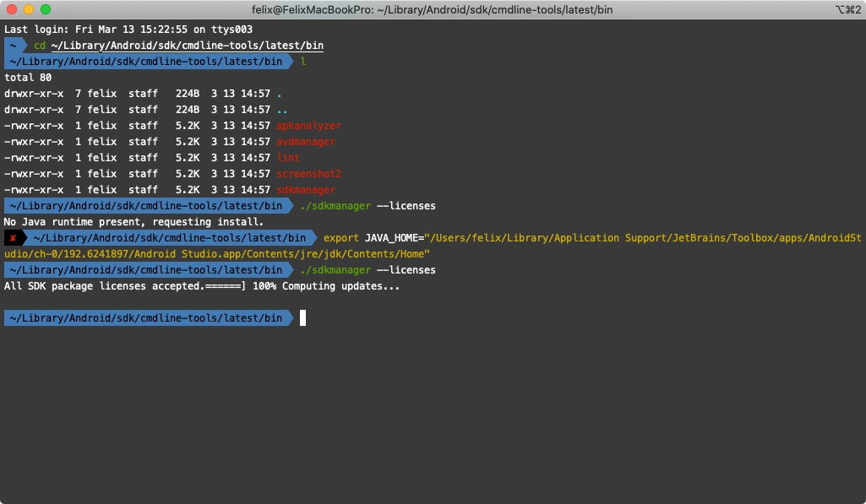Click the apkanalyzer file name
Viewport: 866px width, 504px height.
[308, 126]
